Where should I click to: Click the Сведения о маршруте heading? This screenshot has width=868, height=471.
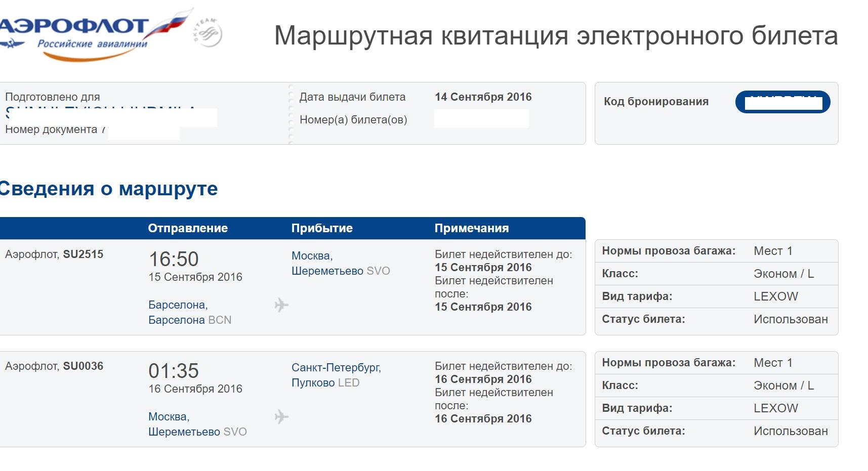(108, 189)
